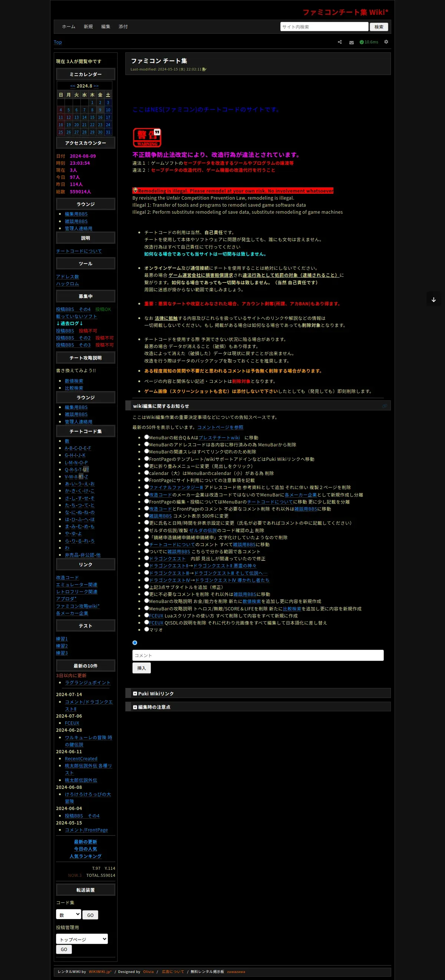The image size is (445, 980).
Task: Select radio button for MenuBarのアドレスコード comment
Action: pos(146,444)
